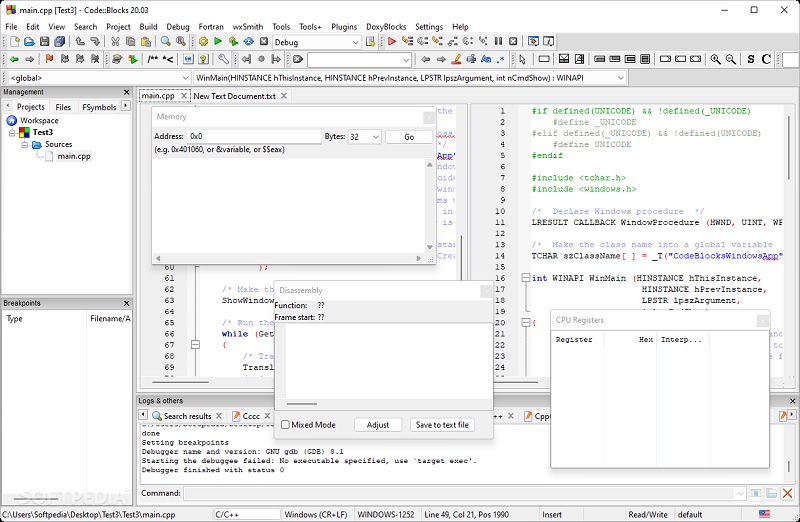The image size is (800, 522).
Task: Click the green Run button in toolbar
Action: 218,42
